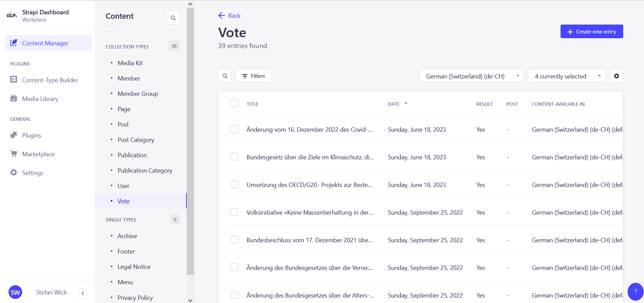
Task: Open entry 'Bundesgesetz über die Ziele im Klimaschutz'
Action: click(x=310, y=157)
